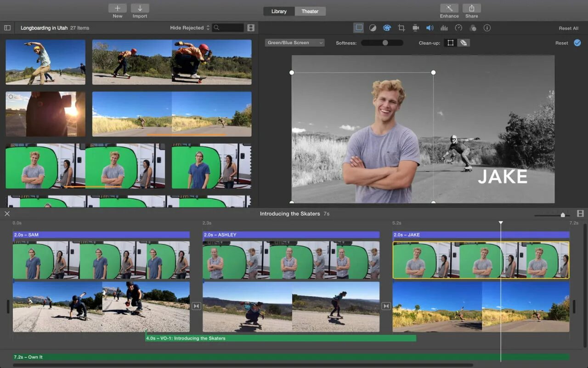Open the noise reduction equalizer icon

point(444,28)
